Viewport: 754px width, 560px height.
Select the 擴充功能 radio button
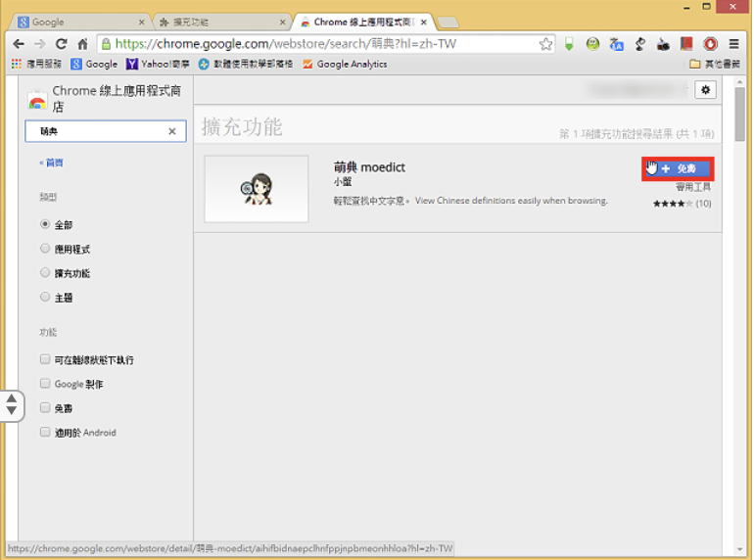tap(45, 272)
